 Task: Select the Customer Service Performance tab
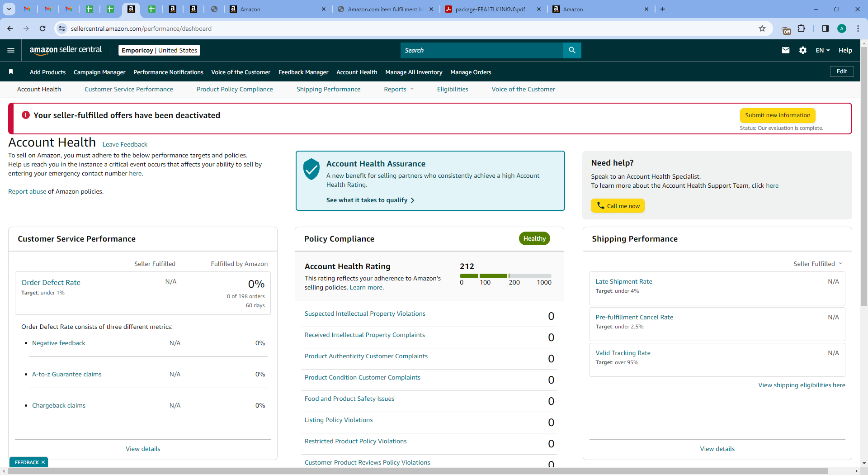pyautogui.click(x=129, y=89)
